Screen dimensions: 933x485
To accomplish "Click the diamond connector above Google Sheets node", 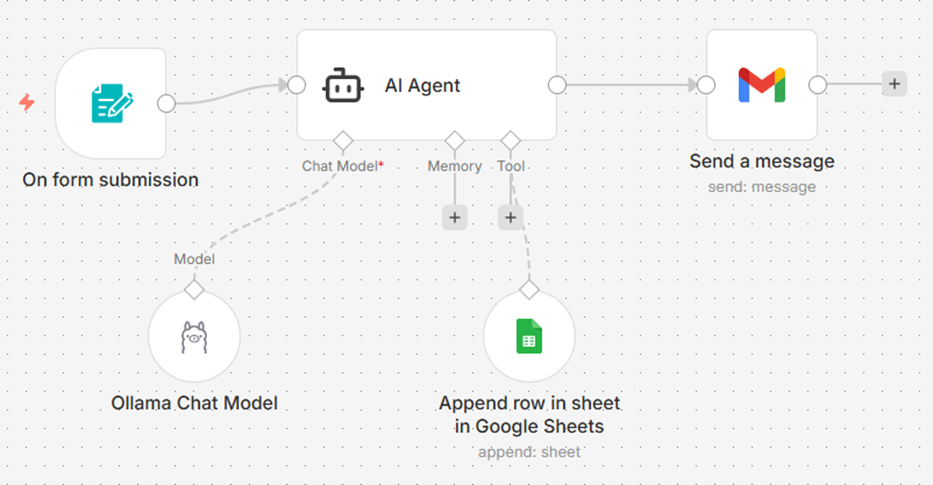I will point(529,289).
